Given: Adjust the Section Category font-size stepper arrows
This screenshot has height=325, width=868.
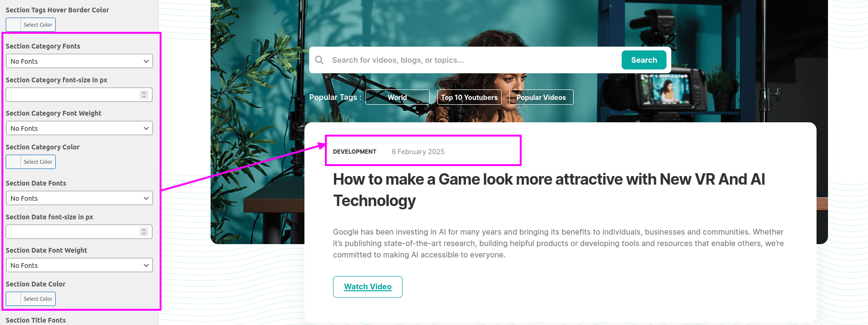Looking at the screenshot, I should click(x=144, y=95).
